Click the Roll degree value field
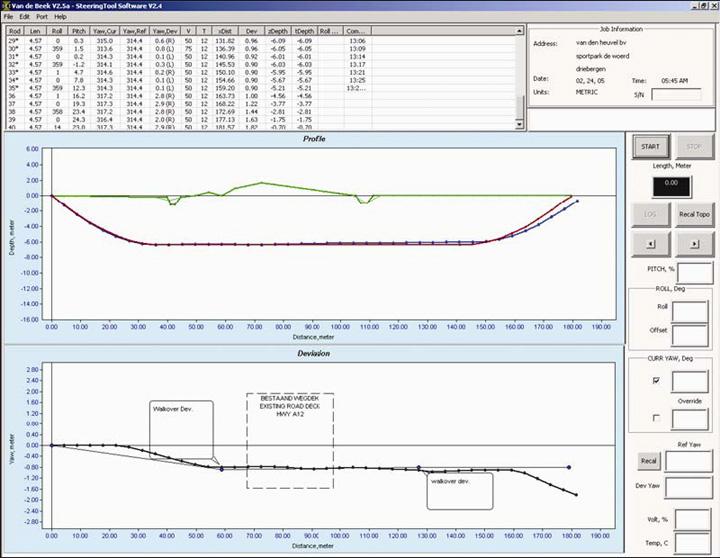This screenshot has height=558, width=720. (689, 310)
